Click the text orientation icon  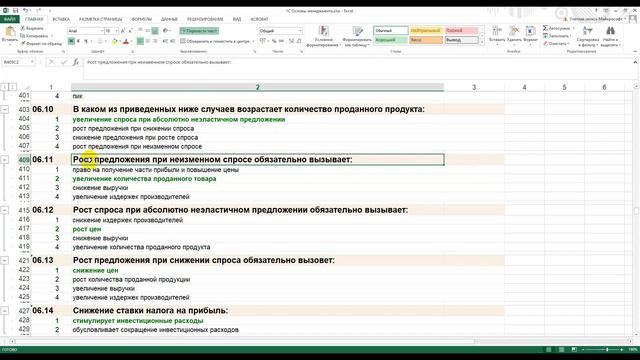click(x=166, y=31)
